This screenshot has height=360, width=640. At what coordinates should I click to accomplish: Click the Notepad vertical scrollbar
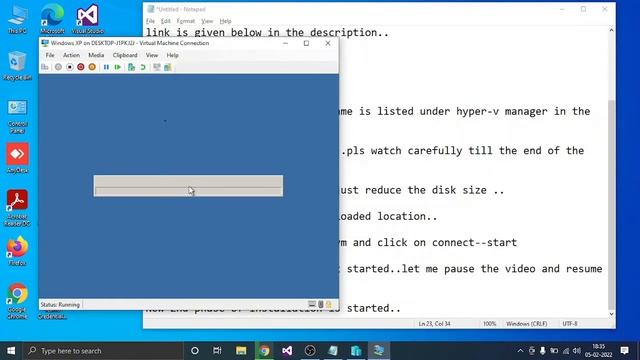click(611, 171)
